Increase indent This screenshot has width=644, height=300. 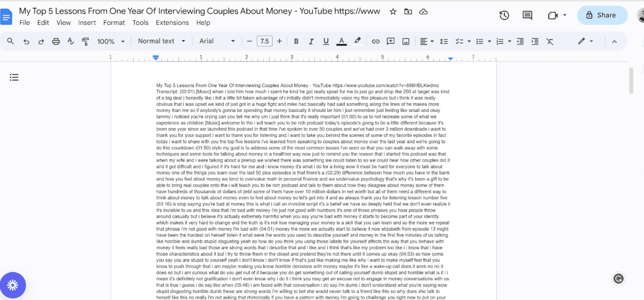point(535,41)
